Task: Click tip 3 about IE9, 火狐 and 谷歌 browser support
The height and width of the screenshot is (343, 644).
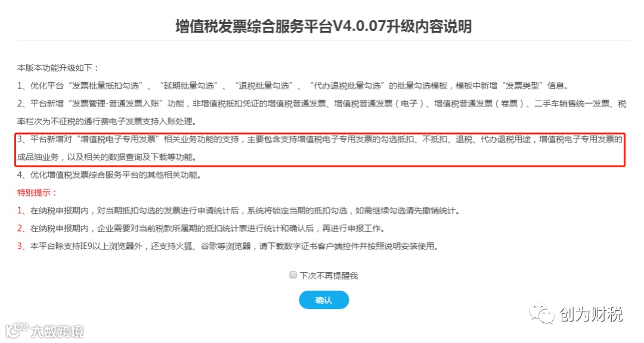Action: coord(228,246)
